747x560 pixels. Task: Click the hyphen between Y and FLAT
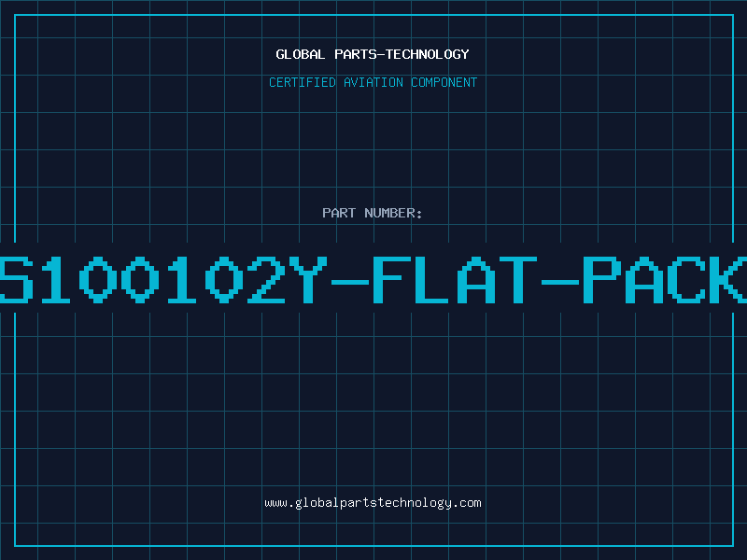tap(349, 282)
